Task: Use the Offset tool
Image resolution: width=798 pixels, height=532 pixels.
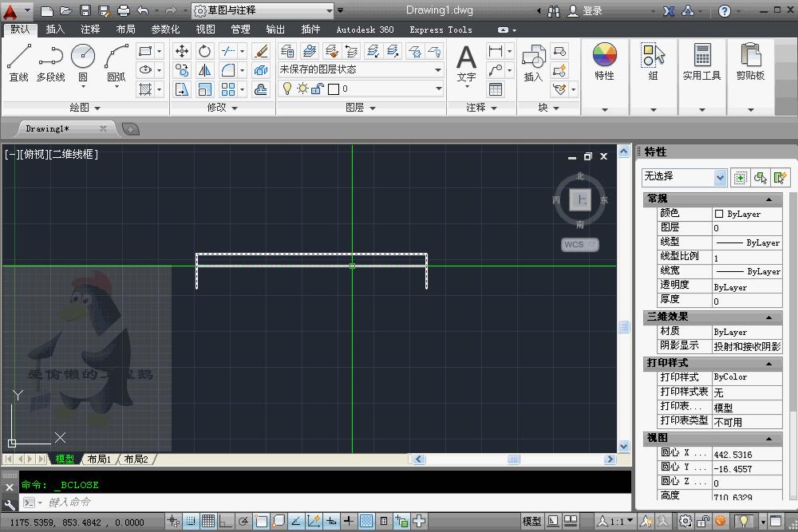Action: click(261, 89)
